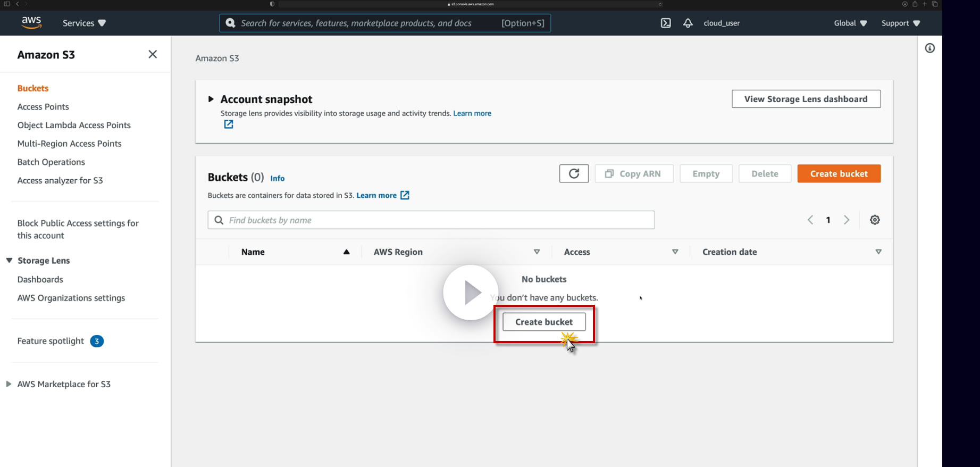Viewport: 980px width, 467px height.
Task: Open Storage lens Learn more link
Action: pyautogui.click(x=472, y=113)
